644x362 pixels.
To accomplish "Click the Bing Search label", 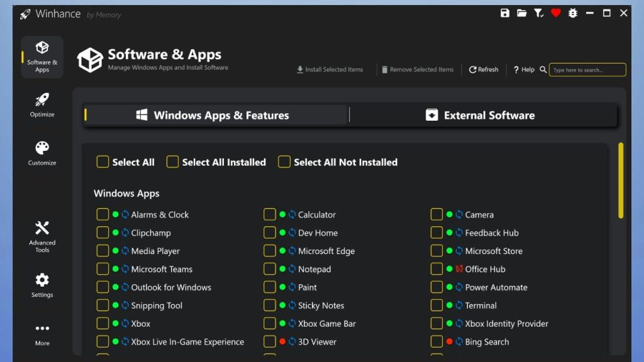I will click(487, 342).
